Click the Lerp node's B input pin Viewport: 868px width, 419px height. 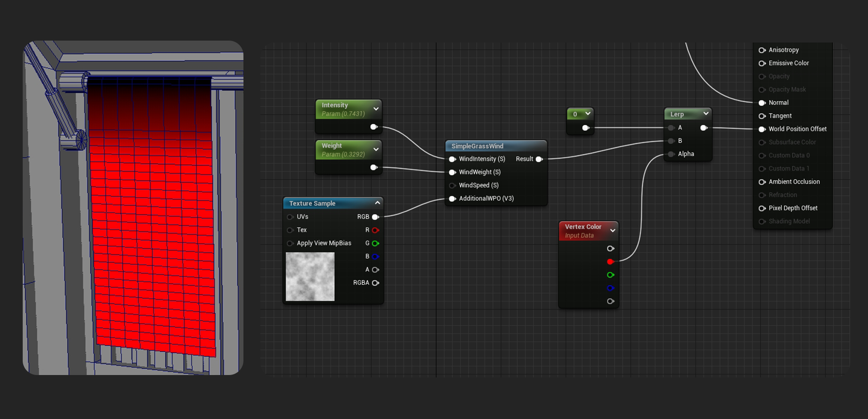(x=671, y=141)
